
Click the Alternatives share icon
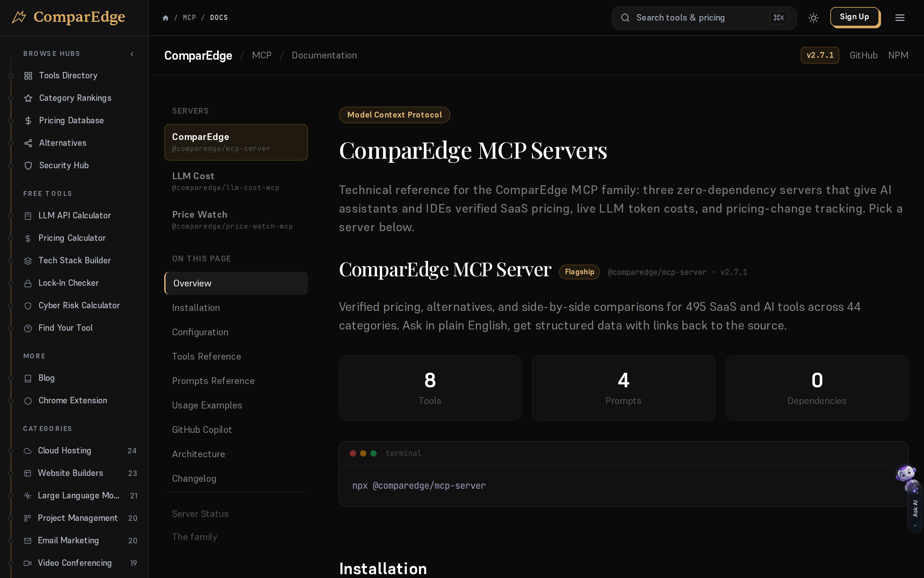coord(28,143)
